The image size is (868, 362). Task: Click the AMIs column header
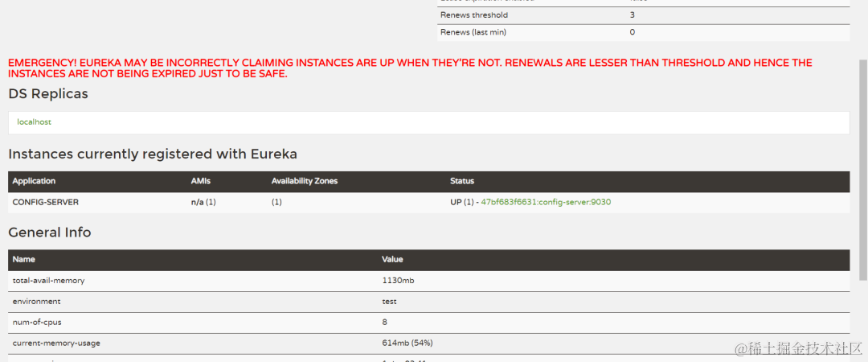(x=199, y=181)
